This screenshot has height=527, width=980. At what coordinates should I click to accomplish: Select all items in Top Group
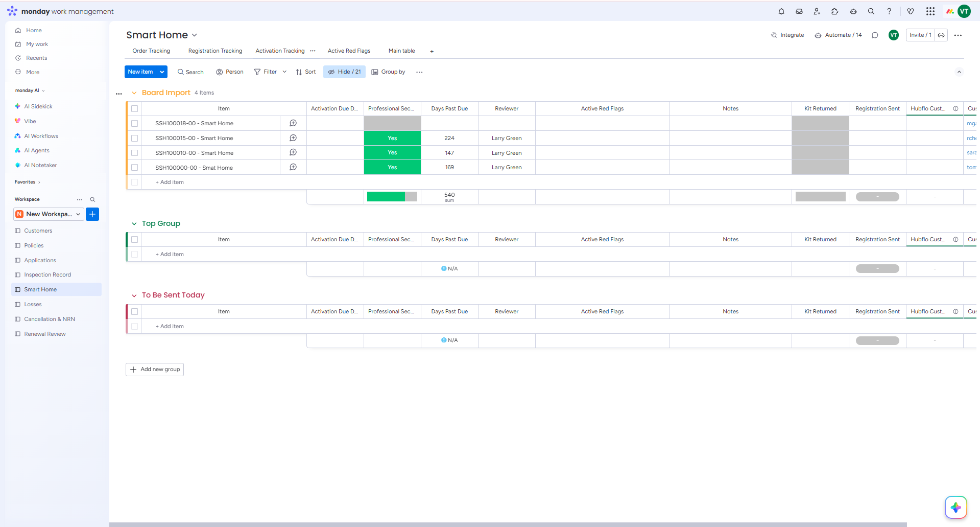135,239
